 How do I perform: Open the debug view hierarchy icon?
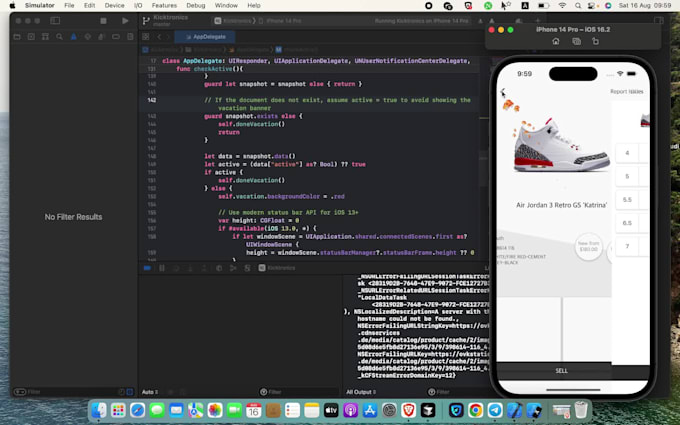(219, 268)
